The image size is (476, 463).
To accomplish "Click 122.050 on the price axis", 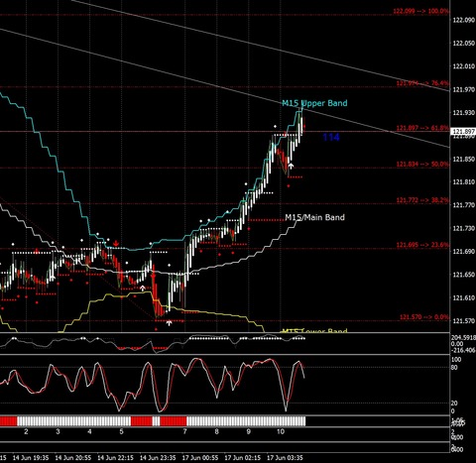I will click(x=463, y=44).
